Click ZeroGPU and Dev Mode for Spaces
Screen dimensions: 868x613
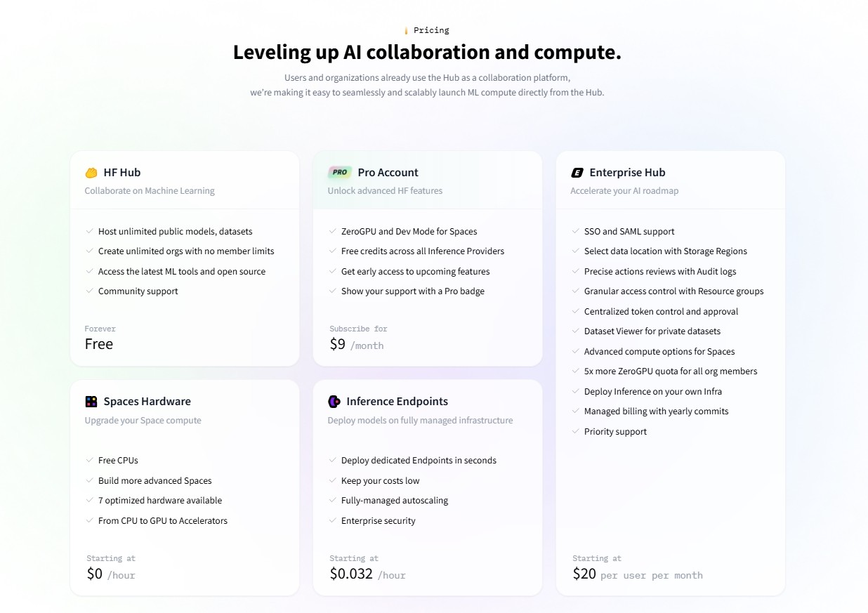(409, 231)
